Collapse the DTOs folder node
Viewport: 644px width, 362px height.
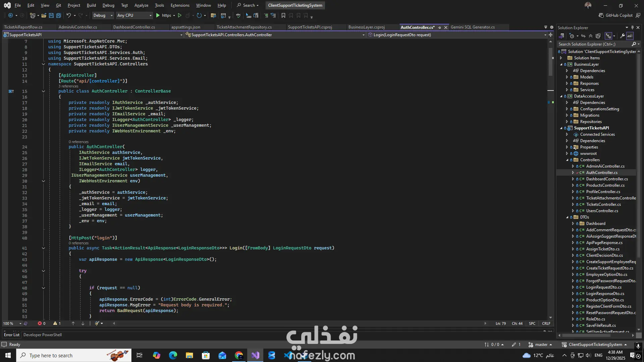pos(567,217)
